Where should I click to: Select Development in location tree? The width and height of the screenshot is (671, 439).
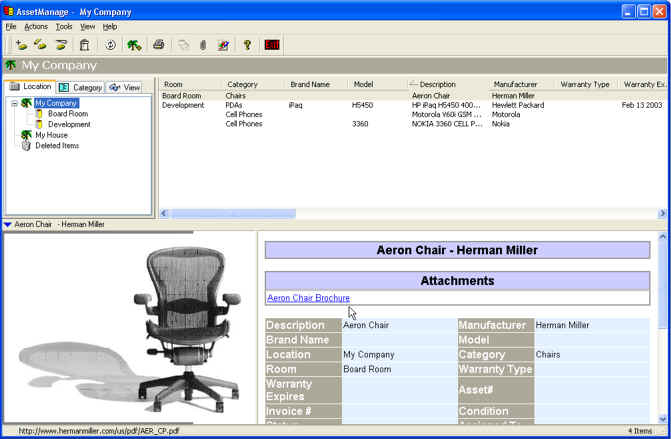coord(69,125)
